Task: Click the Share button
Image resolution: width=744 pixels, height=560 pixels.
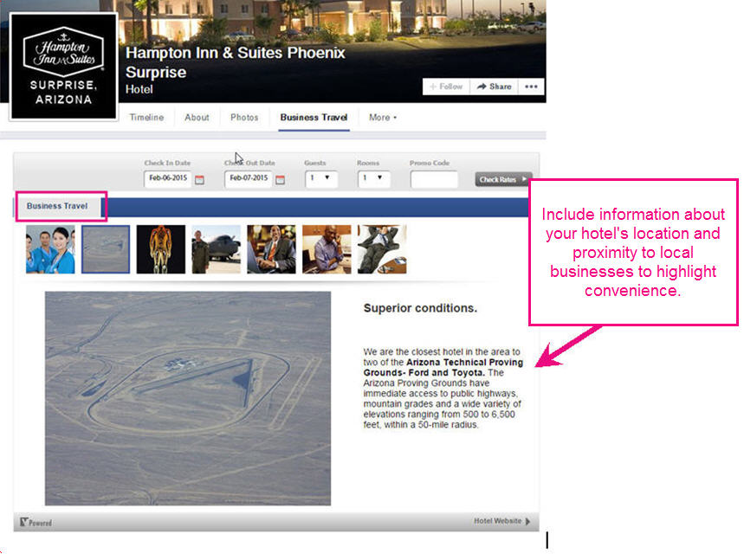Action: pos(494,87)
